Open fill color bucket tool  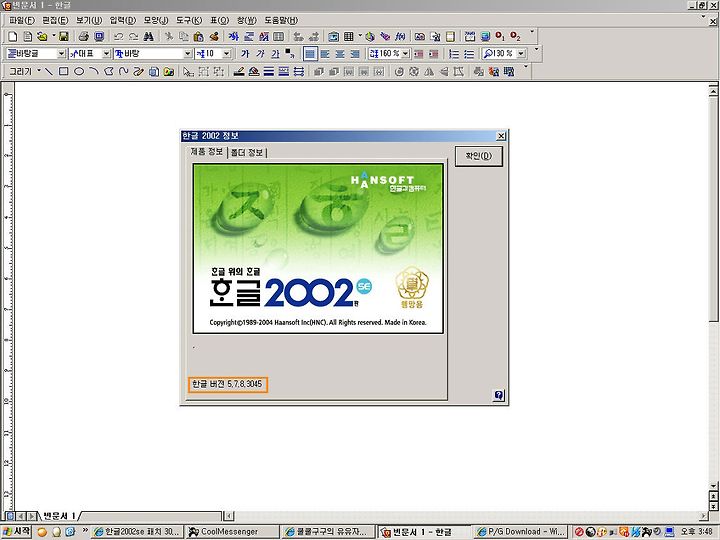[x=254, y=71]
